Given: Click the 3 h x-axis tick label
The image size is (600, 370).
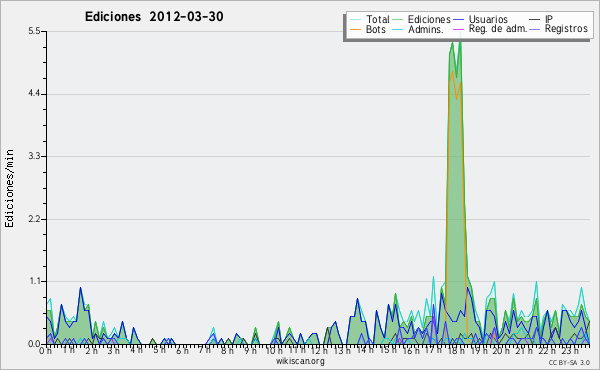Looking at the screenshot, I should [114, 351].
